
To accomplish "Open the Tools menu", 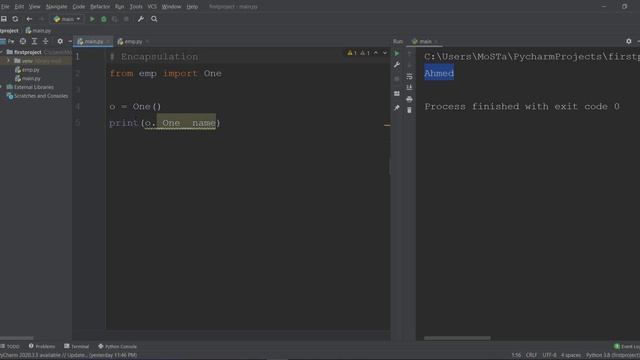I will tap(136, 7).
